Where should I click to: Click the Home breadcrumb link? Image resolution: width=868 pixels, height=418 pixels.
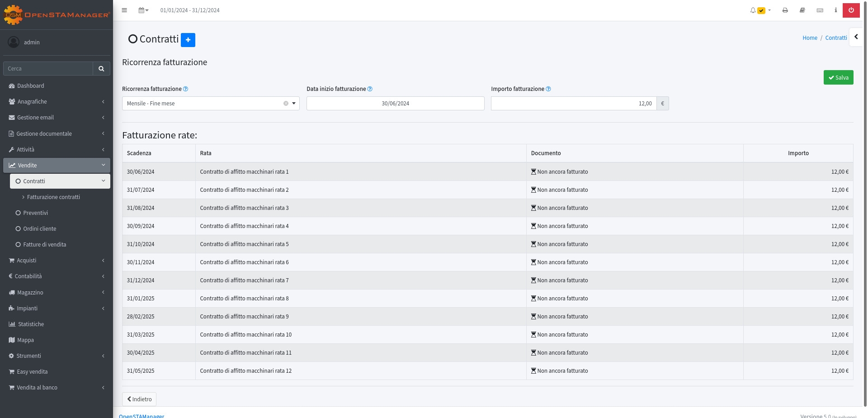pos(810,38)
